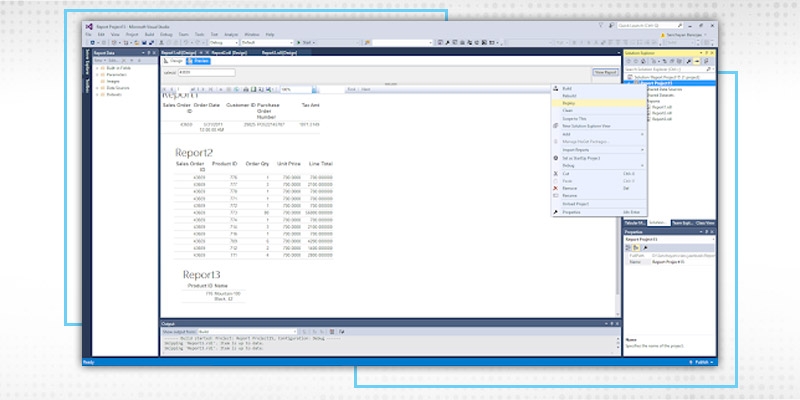Switch to the Design tab
Viewport: 800px width, 400px height.
click(x=170, y=61)
